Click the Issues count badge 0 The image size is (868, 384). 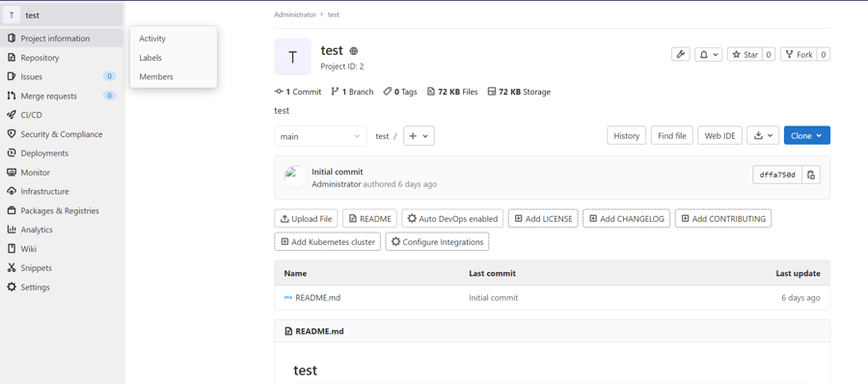click(110, 76)
